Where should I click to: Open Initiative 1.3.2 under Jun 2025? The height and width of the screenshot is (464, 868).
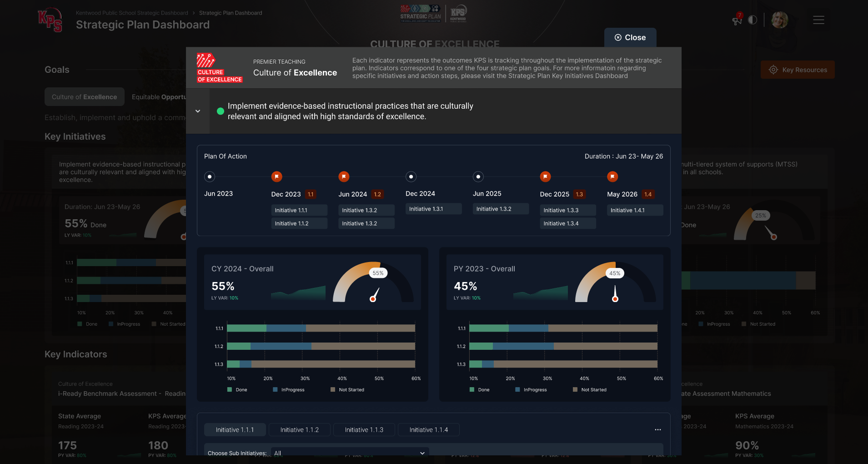point(501,209)
